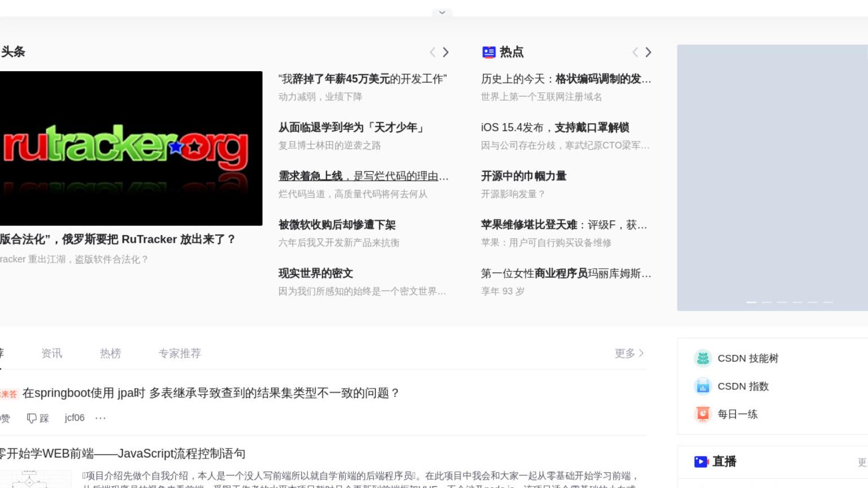Click subtitle 苹果：用户可自行购买设备维修
The width and height of the screenshot is (868, 488).
pyautogui.click(x=546, y=243)
